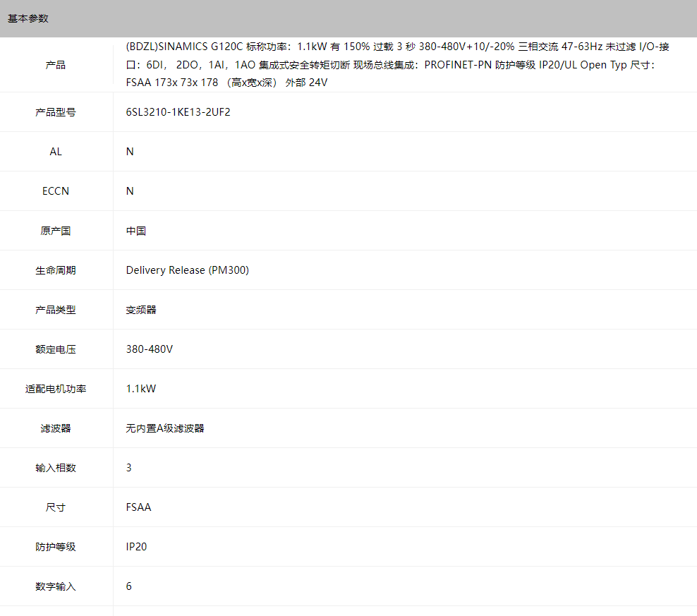Image resolution: width=697 pixels, height=616 pixels.
Task: Select the model number 6SL3210-1KE13-2UF2
Action: [178, 112]
